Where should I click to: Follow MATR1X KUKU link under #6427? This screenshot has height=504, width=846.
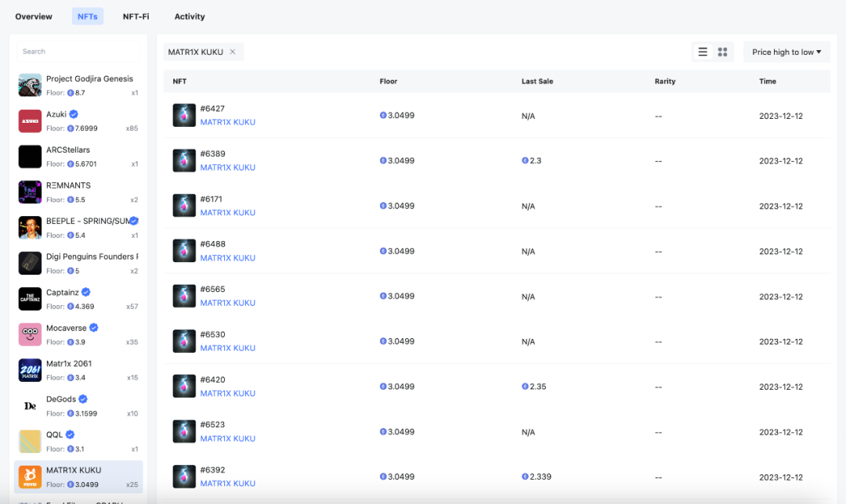click(x=228, y=122)
